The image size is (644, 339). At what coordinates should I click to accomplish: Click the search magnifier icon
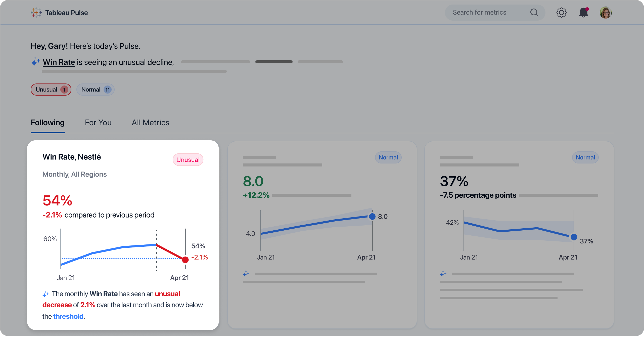[534, 13]
